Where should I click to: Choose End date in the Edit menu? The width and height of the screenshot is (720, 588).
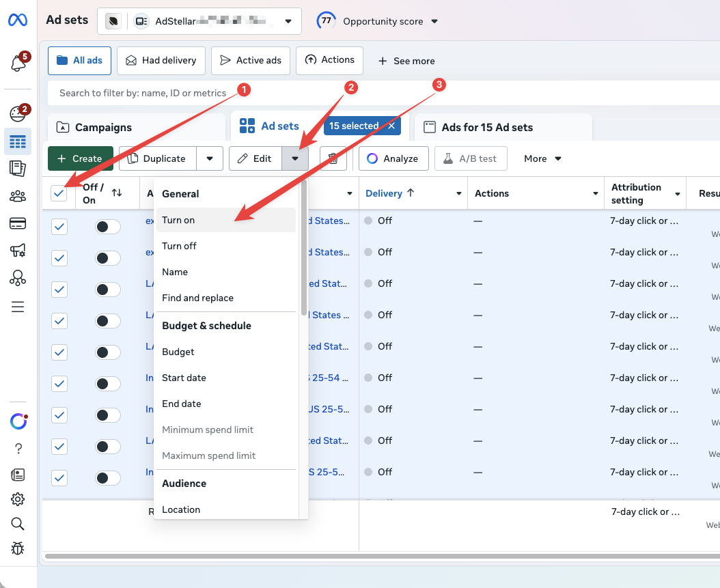coord(226,404)
